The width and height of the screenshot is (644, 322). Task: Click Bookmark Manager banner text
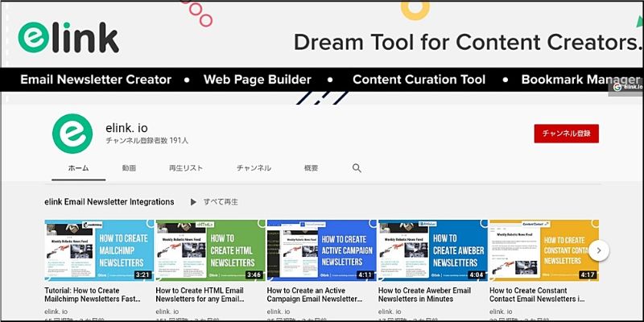point(580,80)
